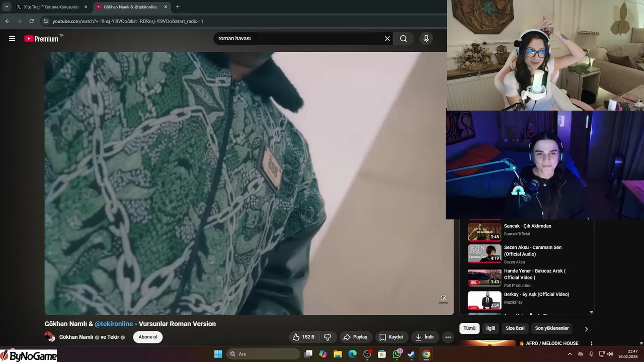The height and width of the screenshot is (362, 644).
Task: Close the X'te Tiraj tab
Action: point(86,7)
